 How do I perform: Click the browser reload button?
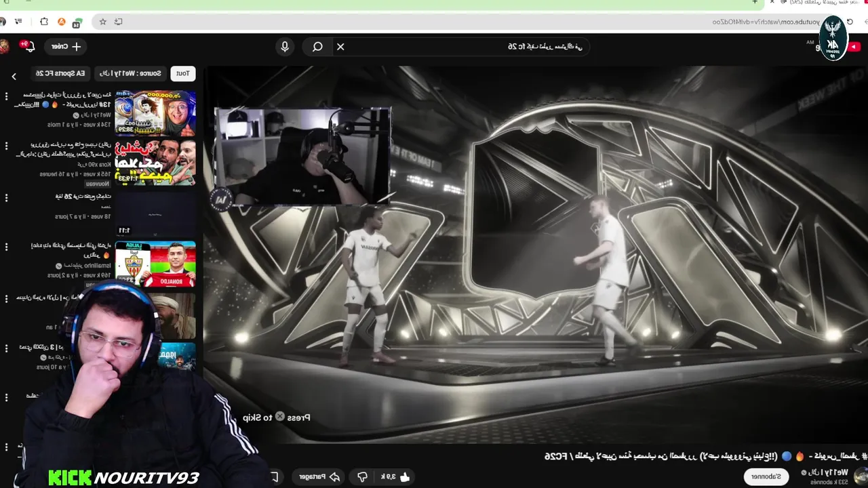(x=850, y=22)
